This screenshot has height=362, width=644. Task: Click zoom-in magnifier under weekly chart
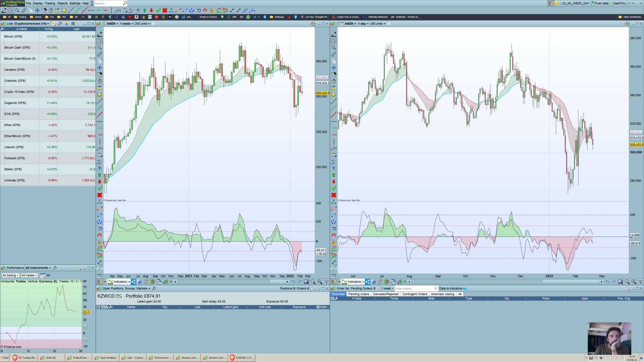pos(319,282)
